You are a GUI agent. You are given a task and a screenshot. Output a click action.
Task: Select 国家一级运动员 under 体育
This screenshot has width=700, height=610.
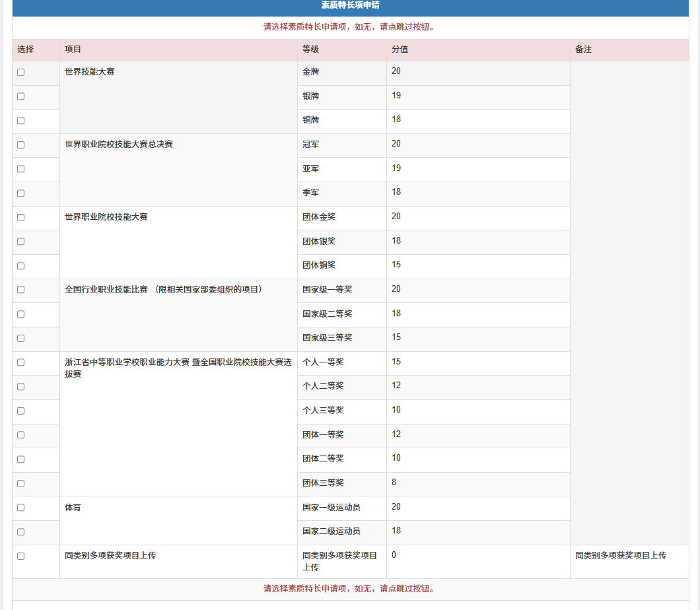click(20, 508)
